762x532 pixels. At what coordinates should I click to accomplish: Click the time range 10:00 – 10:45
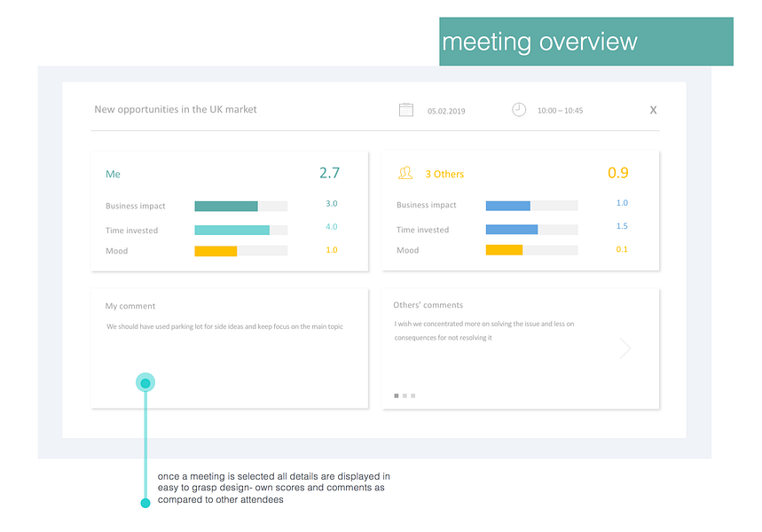pos(560,110)
